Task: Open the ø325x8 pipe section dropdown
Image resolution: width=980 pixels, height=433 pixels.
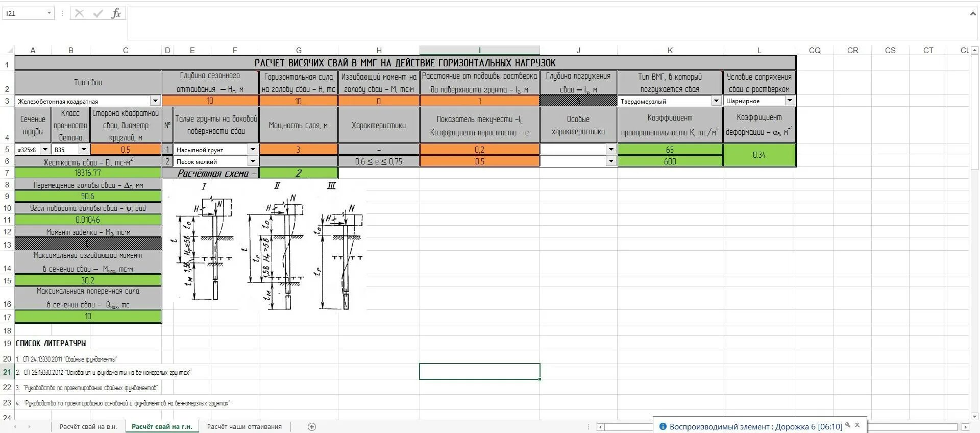Action: tap(45, 150)
